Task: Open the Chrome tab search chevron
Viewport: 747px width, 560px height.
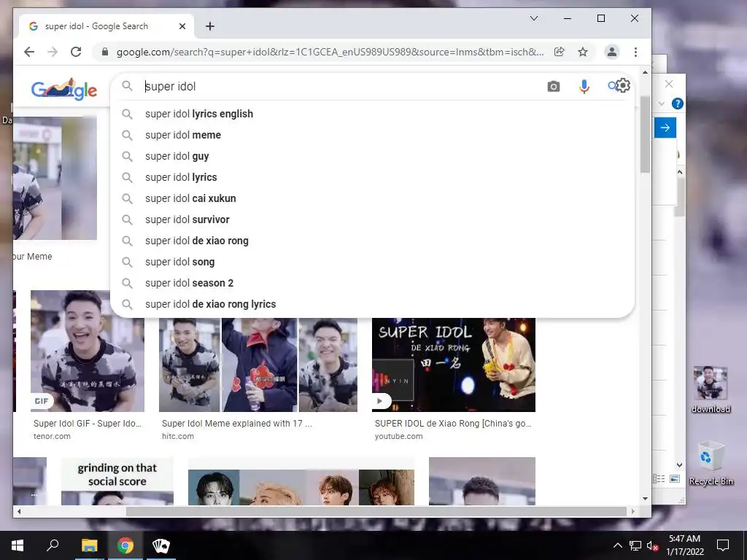Action: pyautogui.click(x=534, y=18)
